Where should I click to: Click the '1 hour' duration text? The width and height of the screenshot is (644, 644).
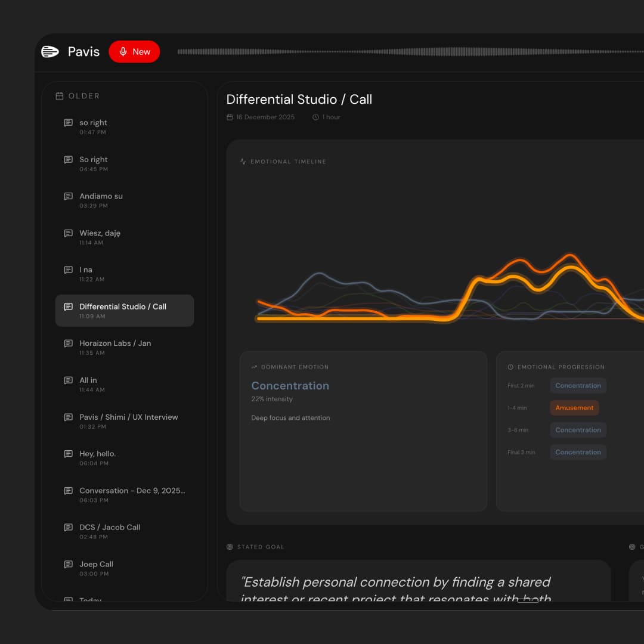(x=331, y=117)
